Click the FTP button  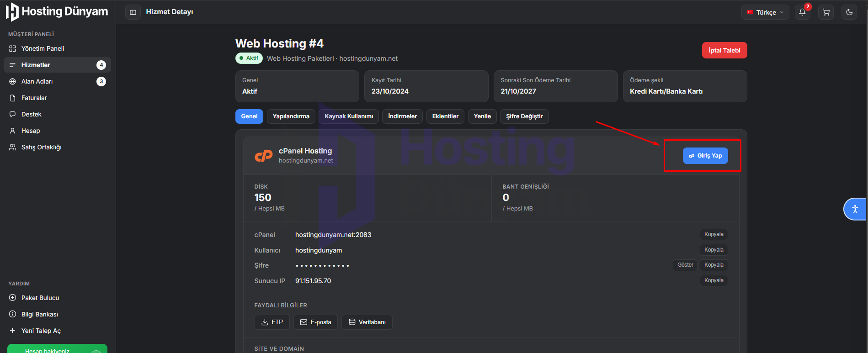pos(272,322)
